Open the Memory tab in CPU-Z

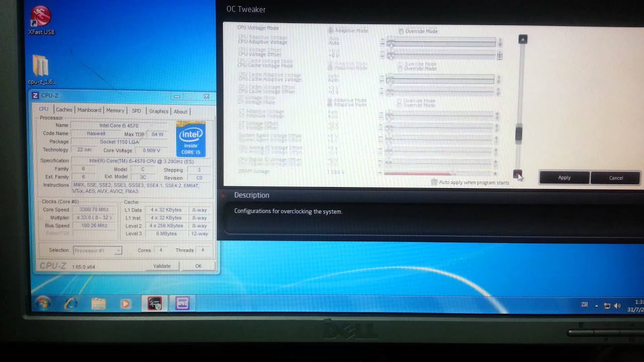(115, 111)
